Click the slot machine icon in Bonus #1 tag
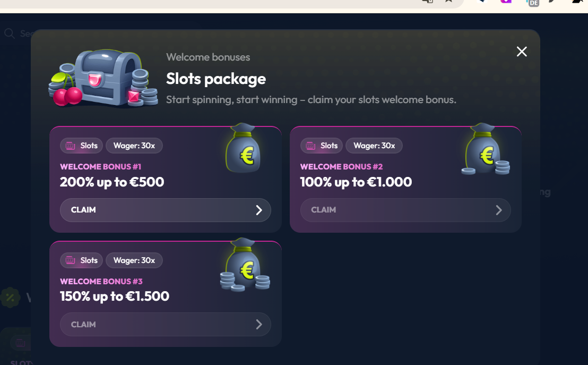588x365 pixels. coord(71,146)
